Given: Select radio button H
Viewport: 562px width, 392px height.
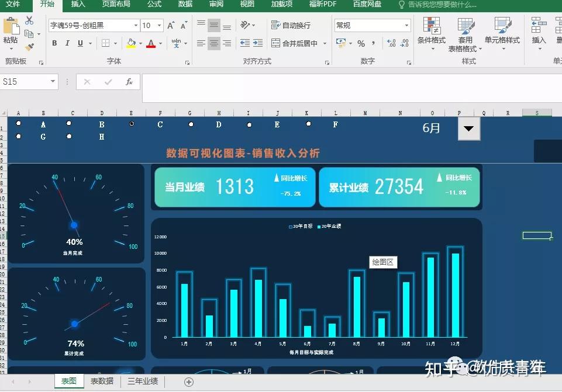Looking at the screenshot, I should pyautogui.click(x=69, y=136).
